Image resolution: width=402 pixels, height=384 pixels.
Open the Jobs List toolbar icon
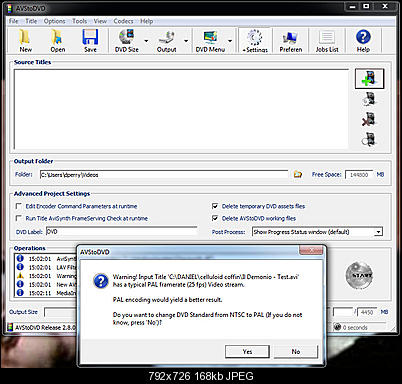(327, 41)
